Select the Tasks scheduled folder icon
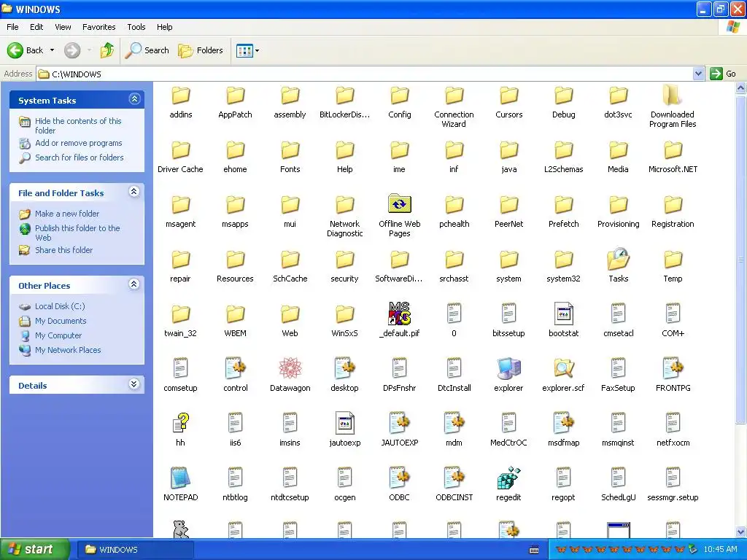The image size is (747, 560). 618,259
